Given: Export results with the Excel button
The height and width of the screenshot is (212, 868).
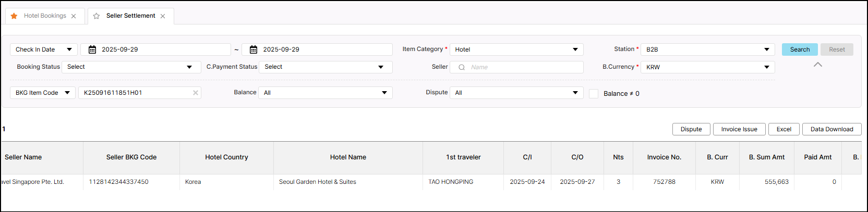Looking at the screenshot, I should (783, 129).
